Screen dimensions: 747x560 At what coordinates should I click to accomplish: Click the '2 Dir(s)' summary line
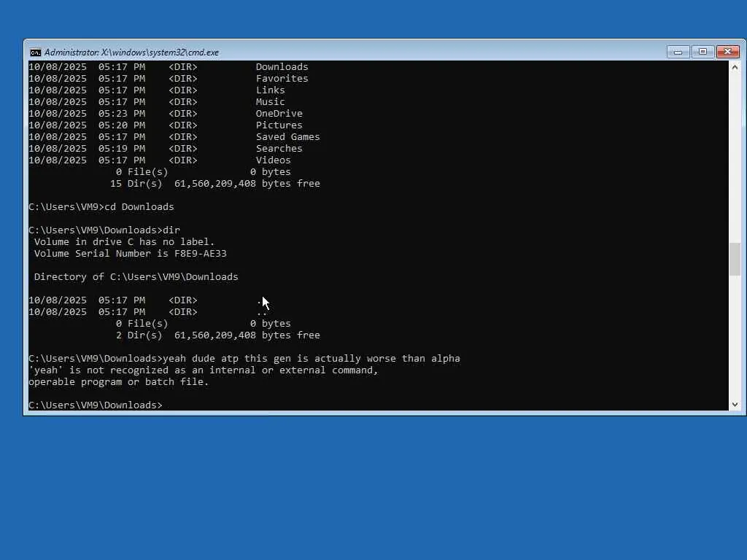[217, 335]
